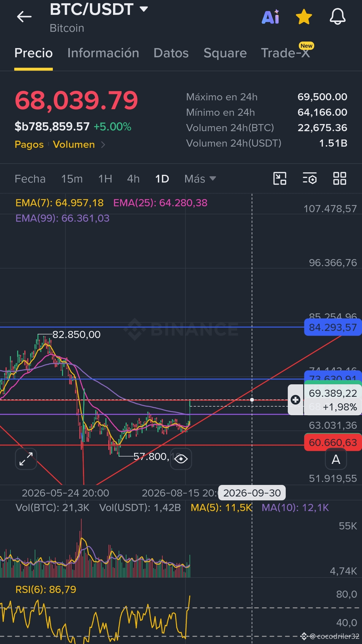Select the Precio tab
The image size is (362, 644).
pyautogui.click(x=34, y=53)
